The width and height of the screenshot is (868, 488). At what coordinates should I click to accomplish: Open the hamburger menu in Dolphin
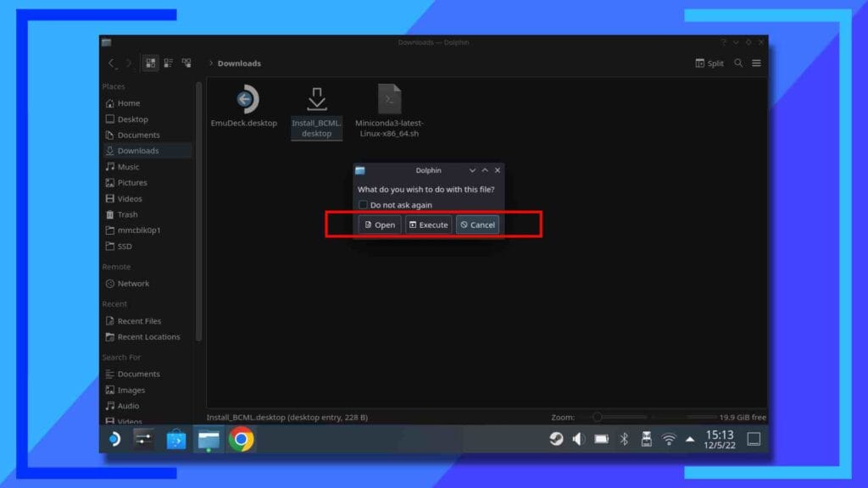[x=756, y=63]
